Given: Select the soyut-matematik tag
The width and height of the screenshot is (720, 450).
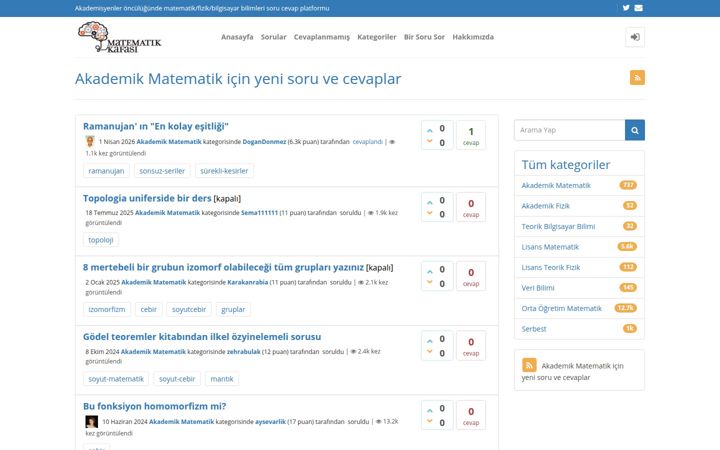Looking at the screenshot, I should click(x=116, y=379).
